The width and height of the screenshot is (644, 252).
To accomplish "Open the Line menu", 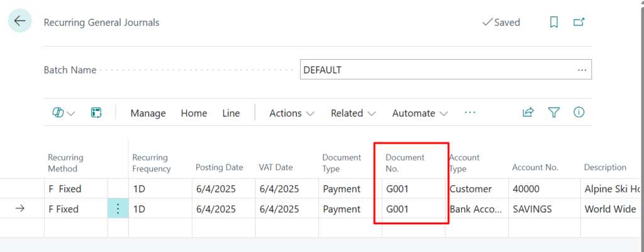I will (x=231, y=113).
